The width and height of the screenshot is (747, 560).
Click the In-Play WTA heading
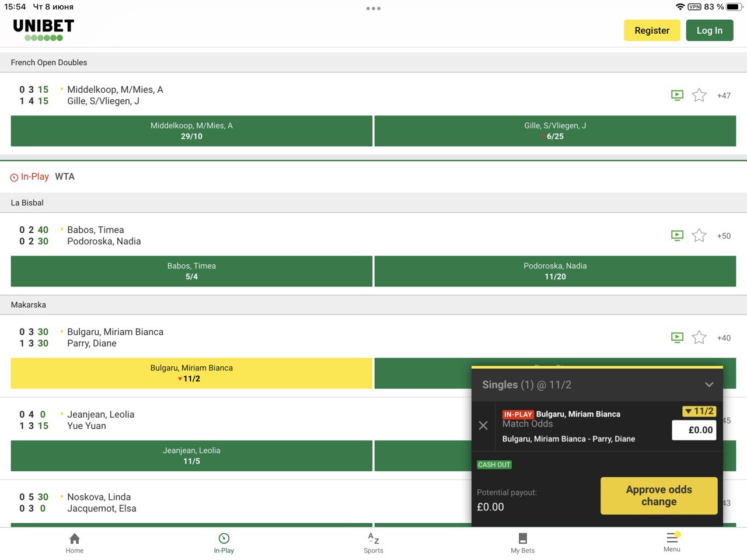click(43, 177)
